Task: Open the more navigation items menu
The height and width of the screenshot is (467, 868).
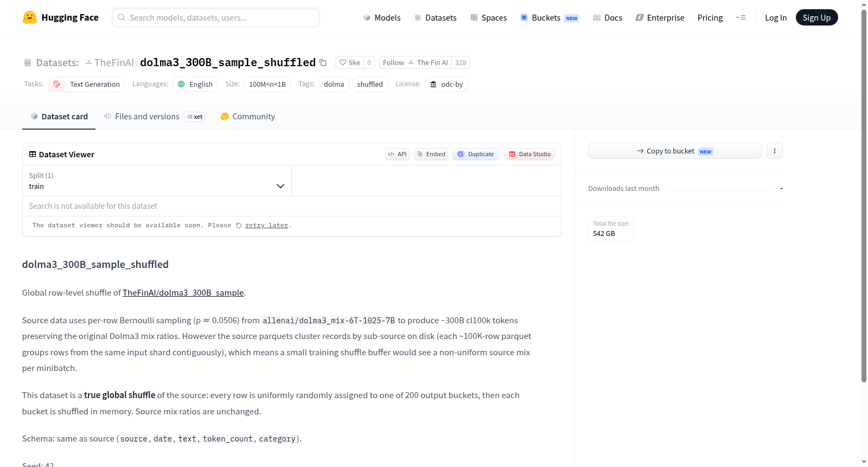Action: [741, 17]
